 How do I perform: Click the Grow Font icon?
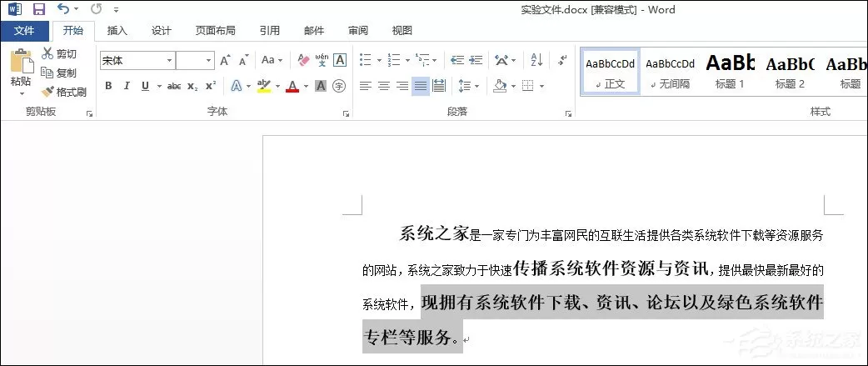pos(225,60)
